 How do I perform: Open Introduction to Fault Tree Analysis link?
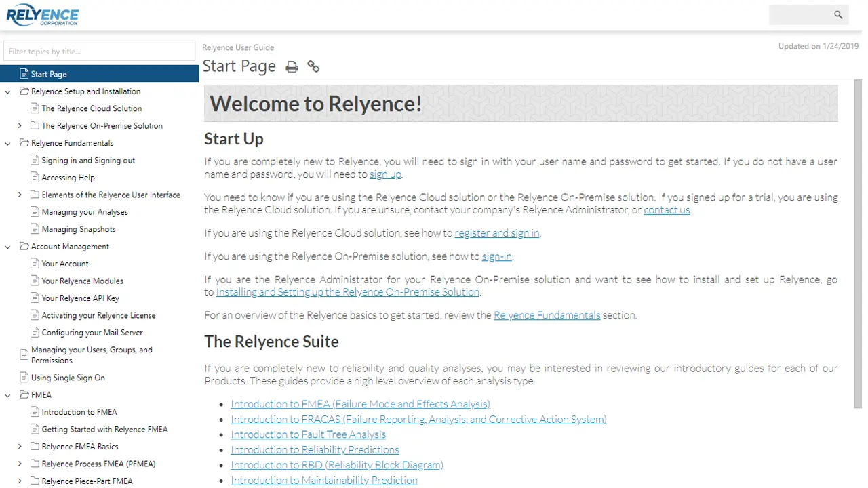pyautogui.click(x=308, y=434)
